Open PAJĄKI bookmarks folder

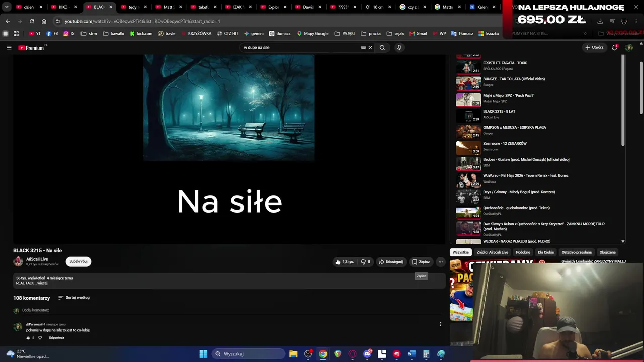(x=345, y=34)
